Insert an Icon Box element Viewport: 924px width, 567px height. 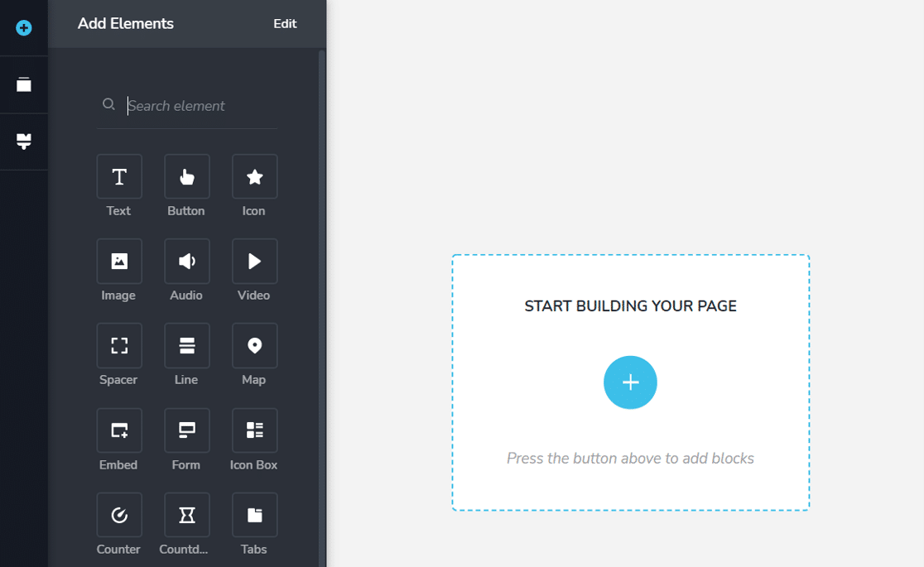click(x=253, y=430)
